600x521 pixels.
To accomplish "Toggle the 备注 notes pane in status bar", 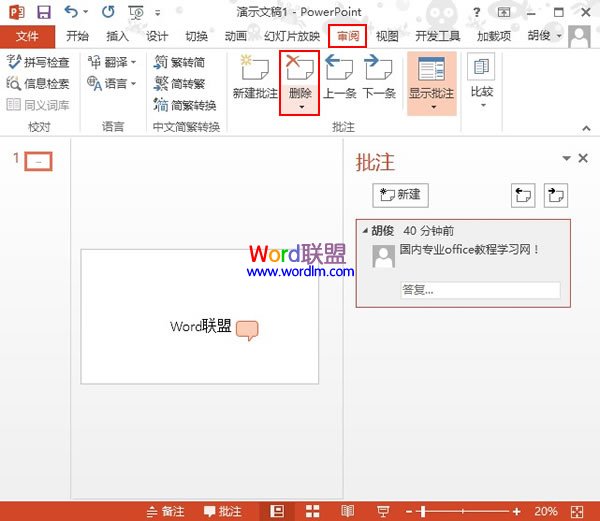I will [x=166, y=511].
